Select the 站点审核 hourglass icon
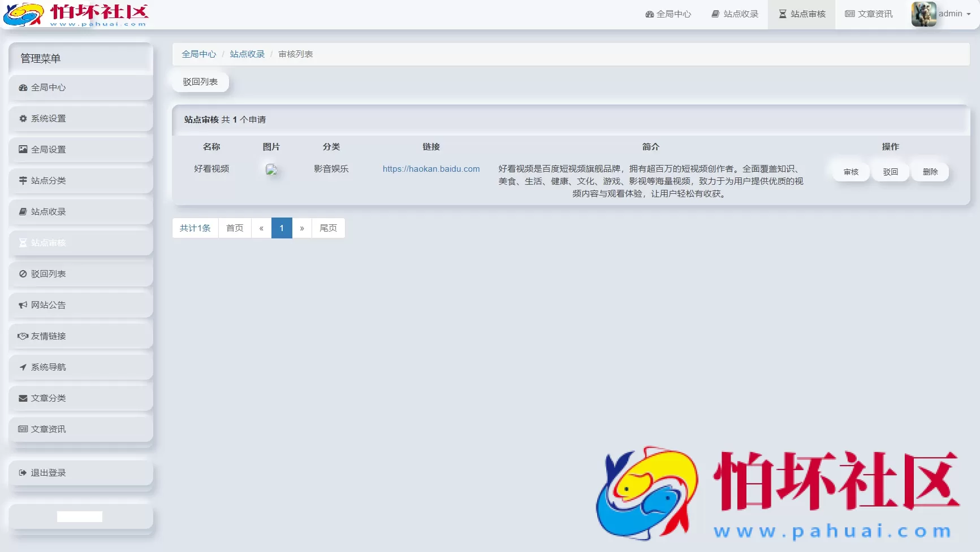Screen dimensions: 980x552 pyautogui.click(x=23, y=242)
